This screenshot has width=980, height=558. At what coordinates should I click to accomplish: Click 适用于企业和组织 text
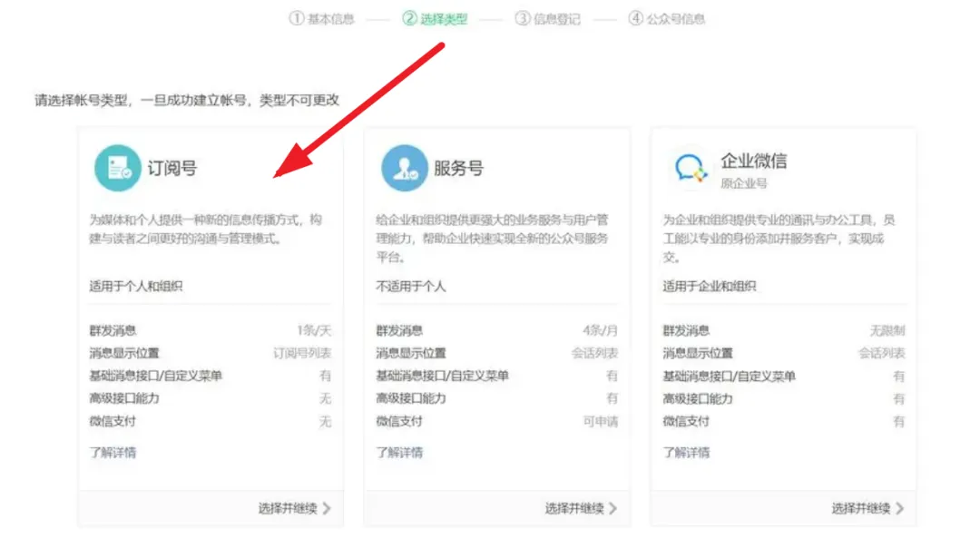[710, 286]
